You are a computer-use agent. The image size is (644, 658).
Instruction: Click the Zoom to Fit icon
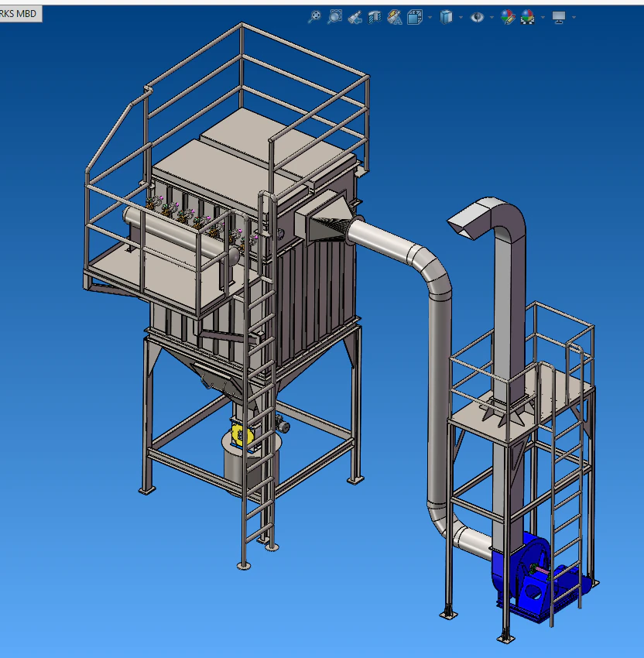[x=314, y=17]
